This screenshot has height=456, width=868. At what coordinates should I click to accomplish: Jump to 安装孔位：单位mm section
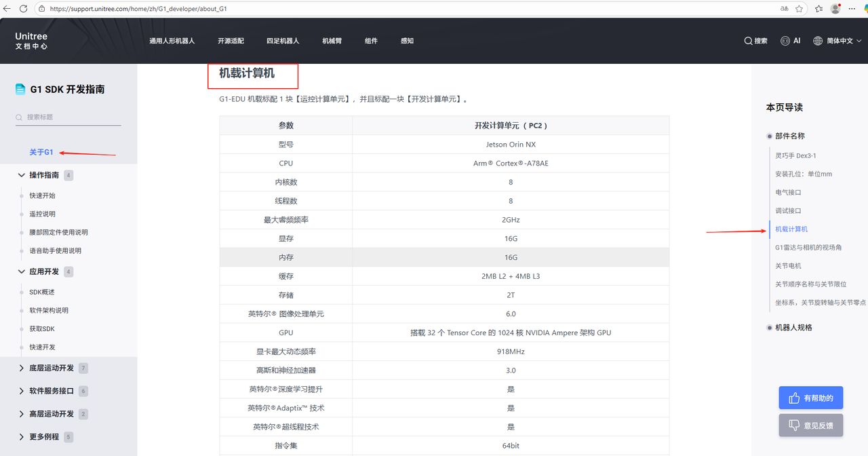(x=804, y=174)
